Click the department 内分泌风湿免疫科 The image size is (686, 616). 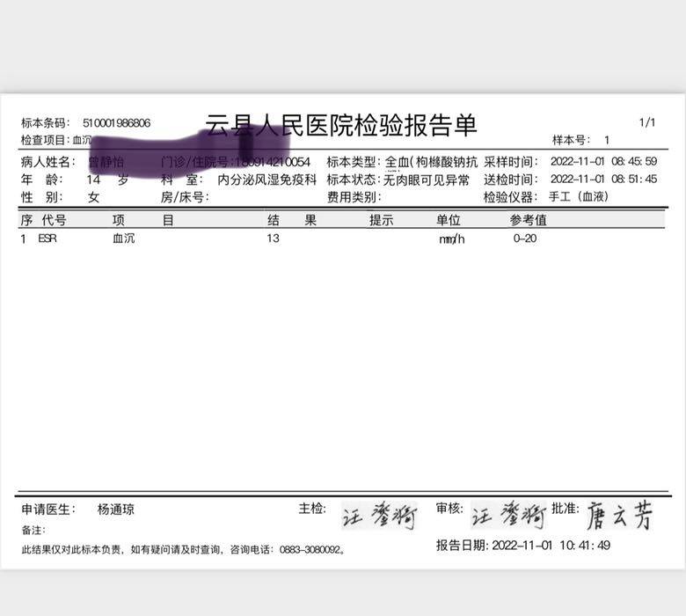(x=266, y=180)
